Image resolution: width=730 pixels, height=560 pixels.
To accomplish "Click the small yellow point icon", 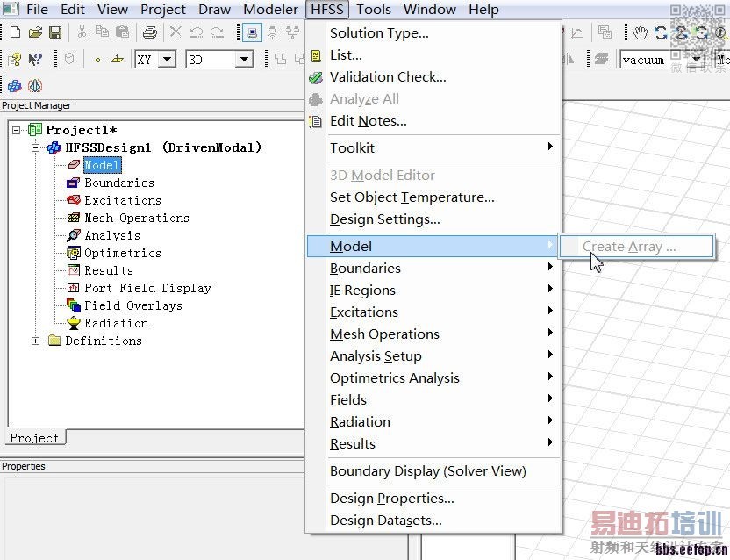I will pos(97,60).
